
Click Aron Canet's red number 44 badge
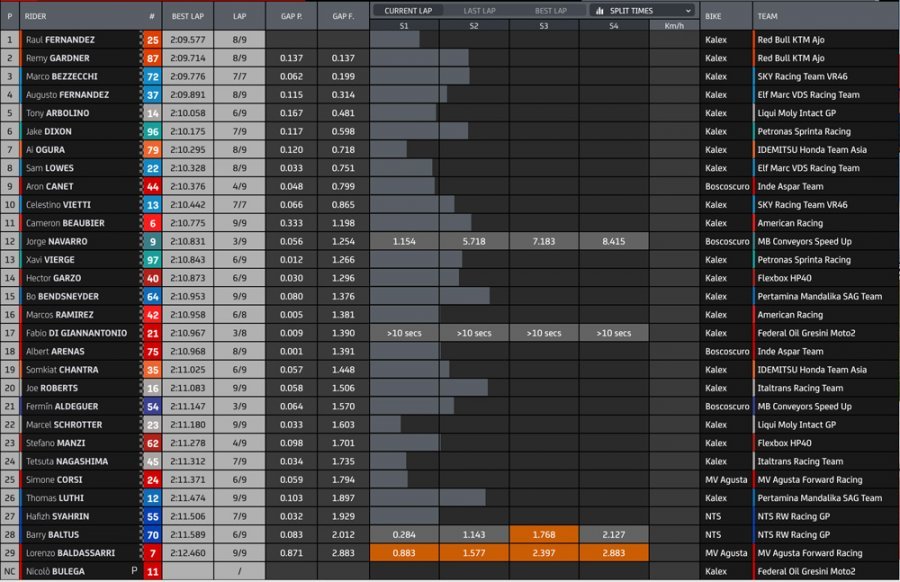(152, 187)
